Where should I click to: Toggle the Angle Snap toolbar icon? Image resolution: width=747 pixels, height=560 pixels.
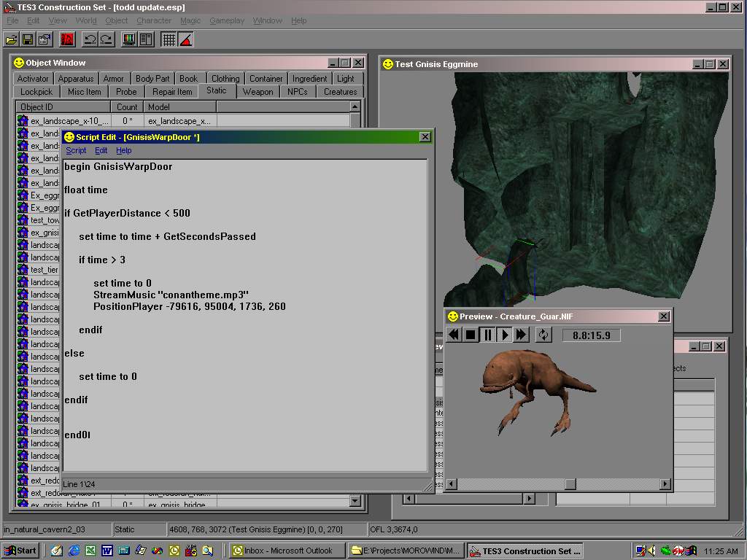(x=185, y=39)
